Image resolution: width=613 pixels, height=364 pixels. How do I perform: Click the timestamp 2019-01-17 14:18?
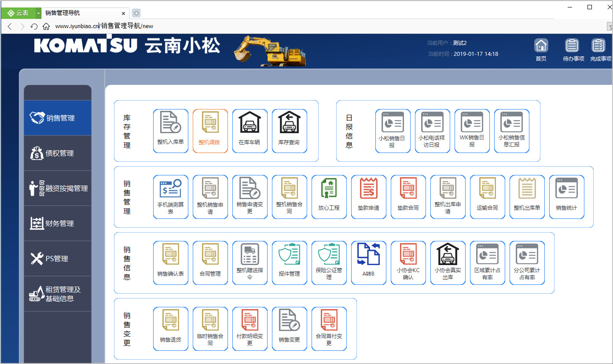[x=476, y=54]
